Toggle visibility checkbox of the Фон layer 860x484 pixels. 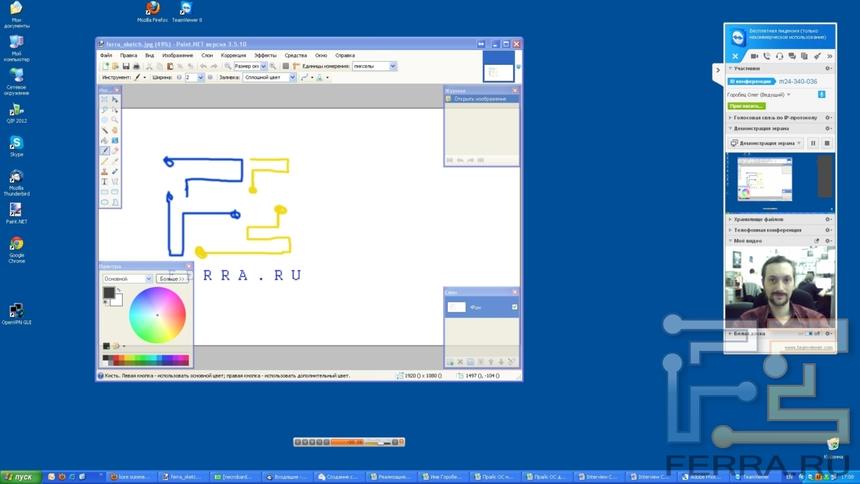click(514, 307)
